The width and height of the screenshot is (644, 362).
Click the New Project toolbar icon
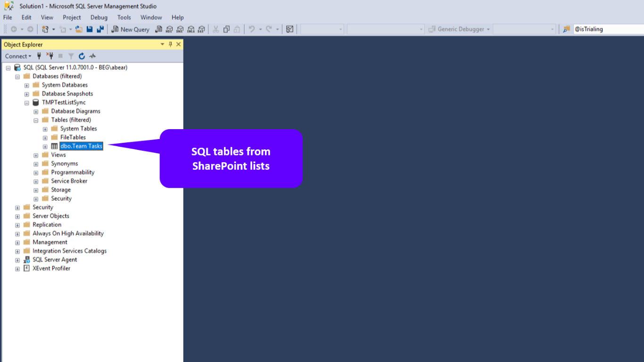click(45, 29)
